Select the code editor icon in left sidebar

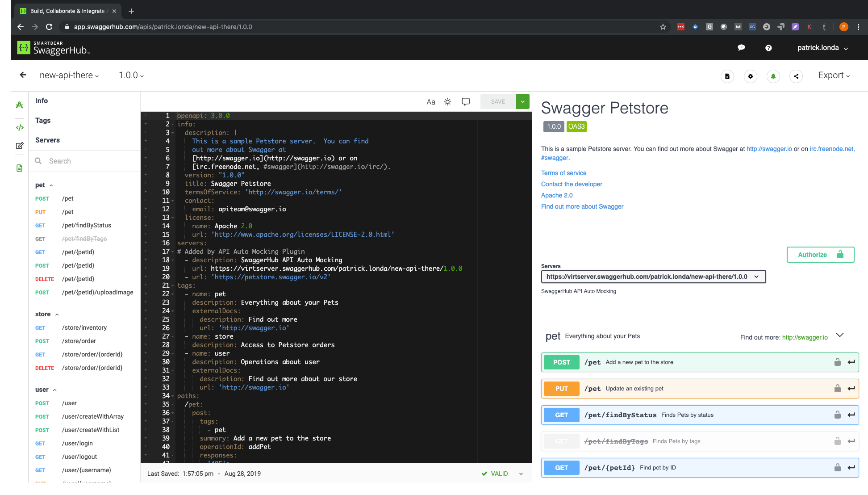[19, 127]
